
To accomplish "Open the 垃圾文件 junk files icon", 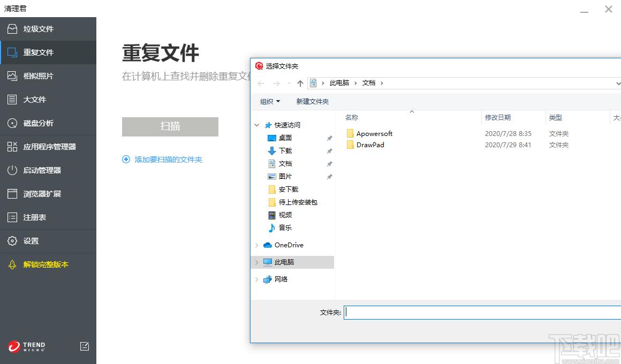I will point(12,29).
